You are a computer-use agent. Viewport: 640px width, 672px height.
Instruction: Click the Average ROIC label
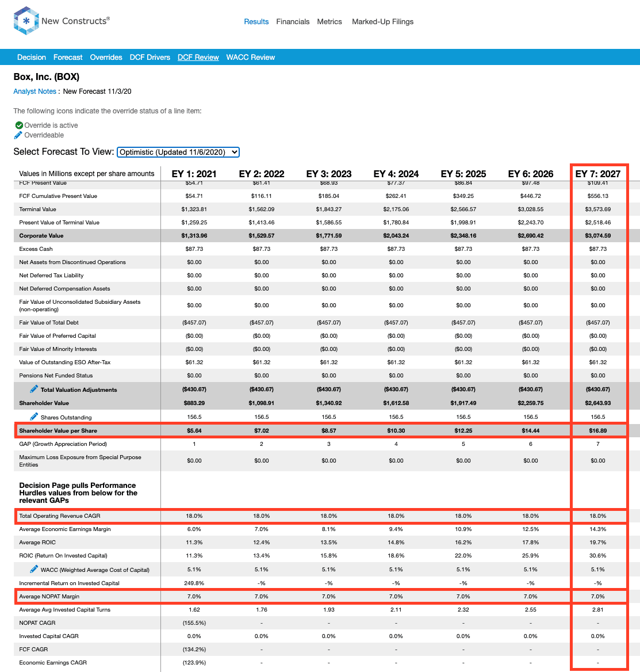[x=37, y=542]
